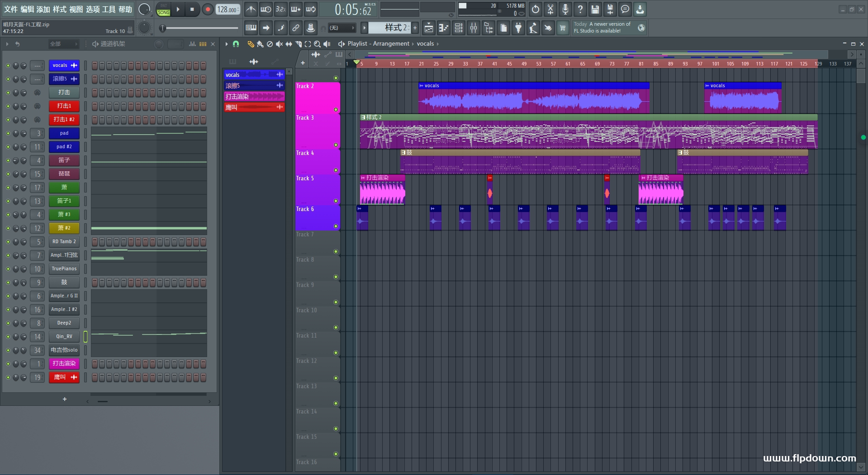868x475 pixels.
Task: Open the plugin picker plug icon
Action: point(518,28)
